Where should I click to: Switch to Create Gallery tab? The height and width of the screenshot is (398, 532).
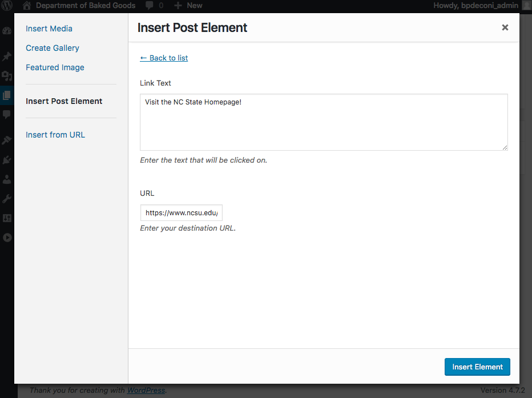[x=53, y=48]
